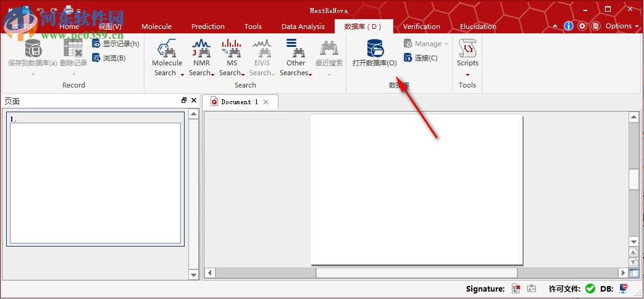Expand the NMR Search dropdown arrow
The width and height of the screenshot is (644, 299).
[x=213, y=74]
